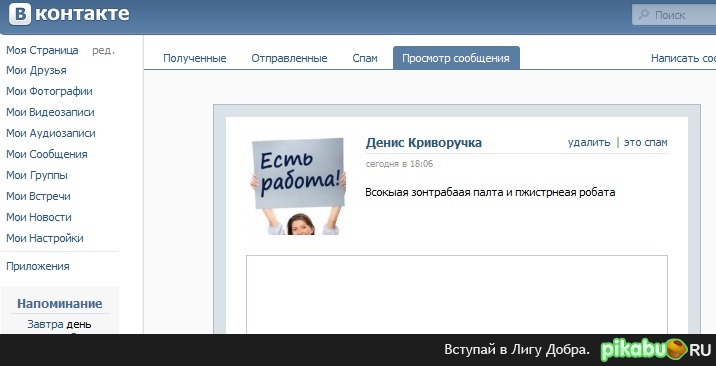Open sender profile Денис Криворучка
The width and height of the screenshot is (716, 366).
coord(424,143)
